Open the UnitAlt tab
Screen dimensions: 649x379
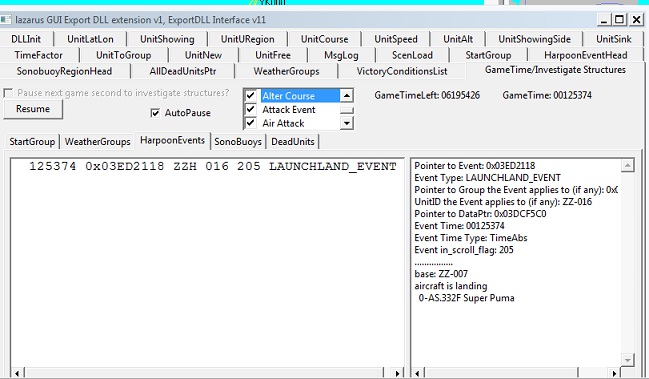[458, 39]
